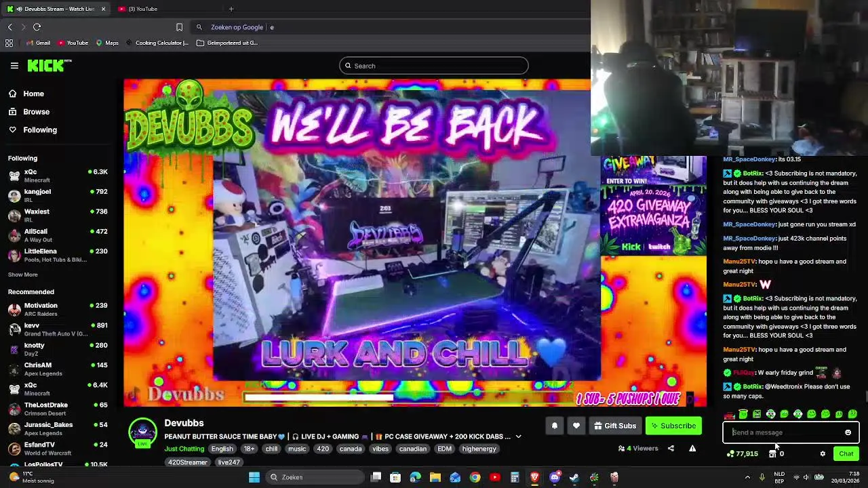Open the channel points 77,915 balance
The height and width of the screenshot is (488, 868).
pyautogui.click(x=743, y=453)
